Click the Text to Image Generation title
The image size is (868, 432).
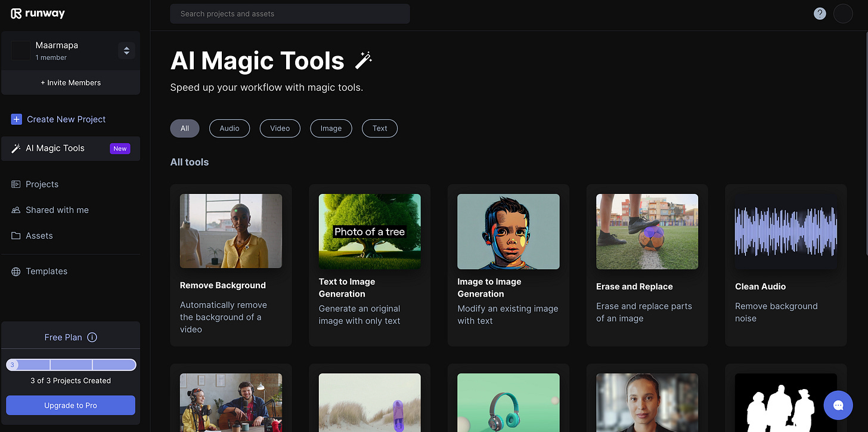347,288
